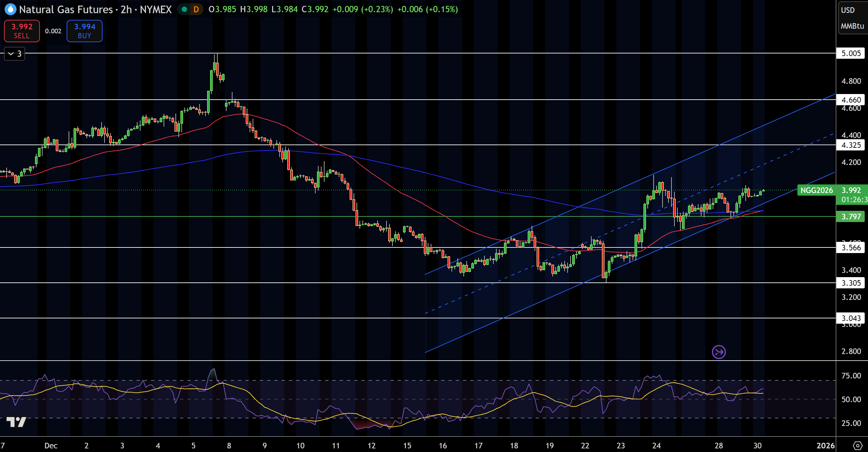The width and height of the screenshot is (868, 452).
Task: Select the 4.660 horizontal line label
Action: coord(851,100)
